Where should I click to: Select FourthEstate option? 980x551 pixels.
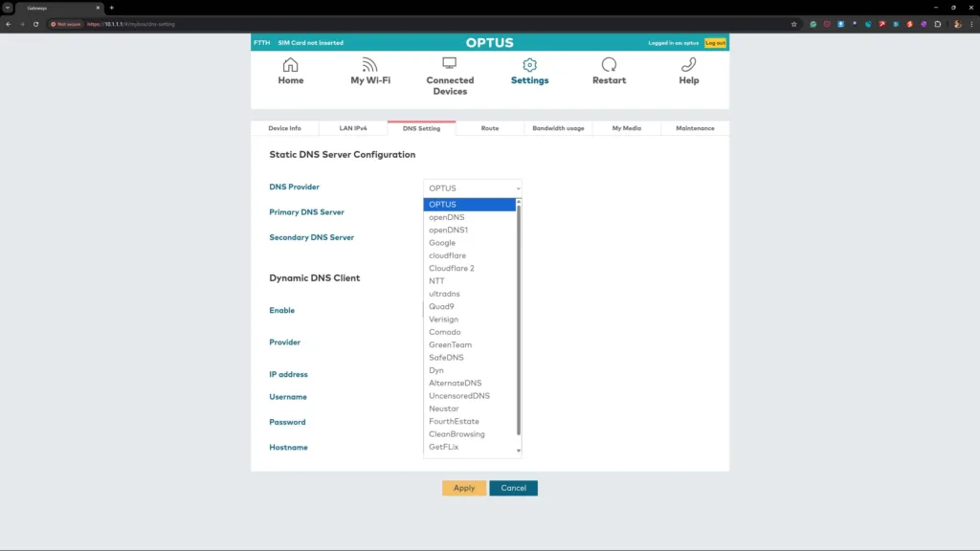tap(469, 421)
